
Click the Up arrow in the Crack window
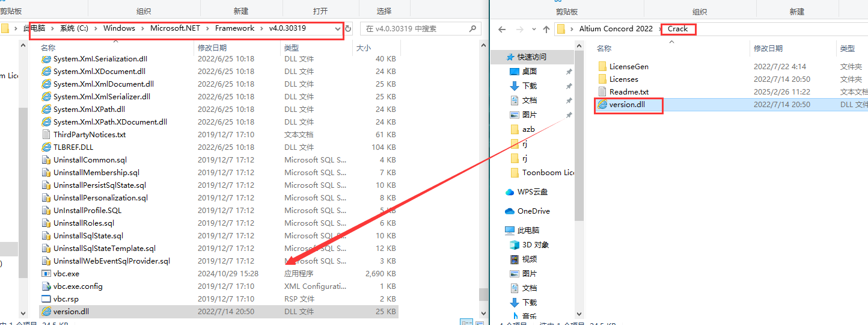pos(546,29)
